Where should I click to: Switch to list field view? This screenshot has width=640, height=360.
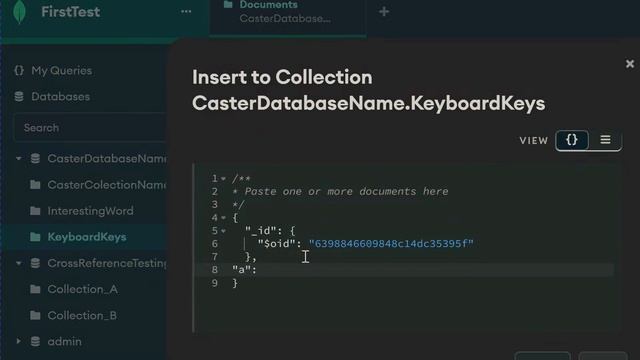[605, 140]
